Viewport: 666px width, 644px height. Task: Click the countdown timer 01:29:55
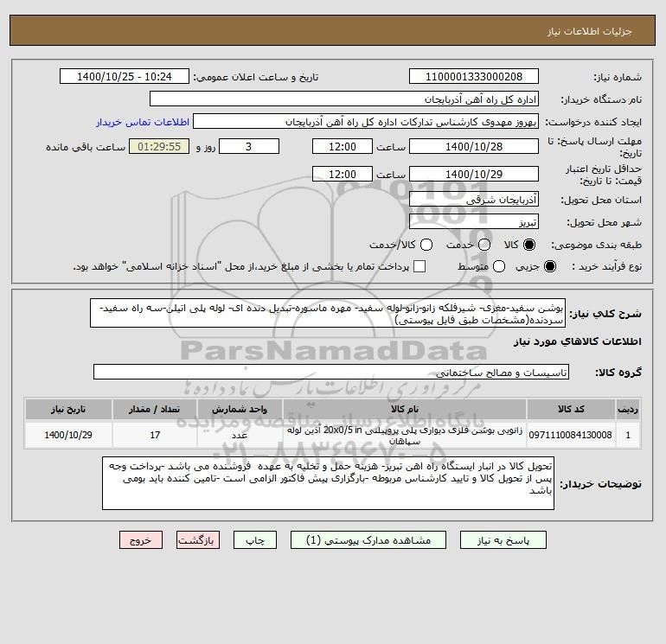click(159, 146)
